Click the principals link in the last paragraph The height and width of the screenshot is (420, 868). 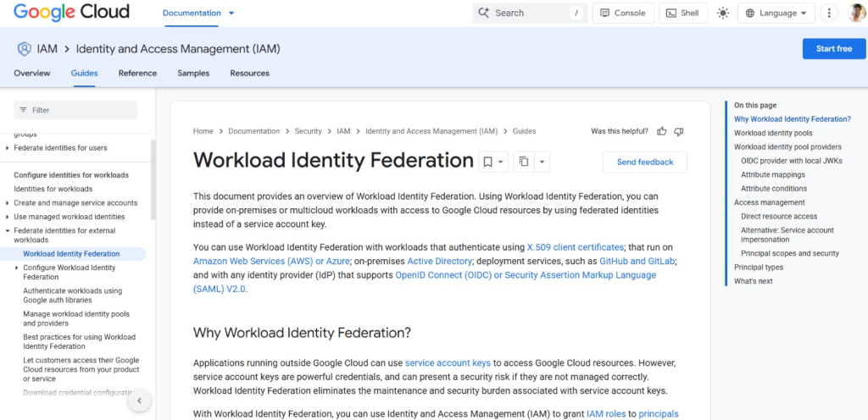[x=658, y=413]
